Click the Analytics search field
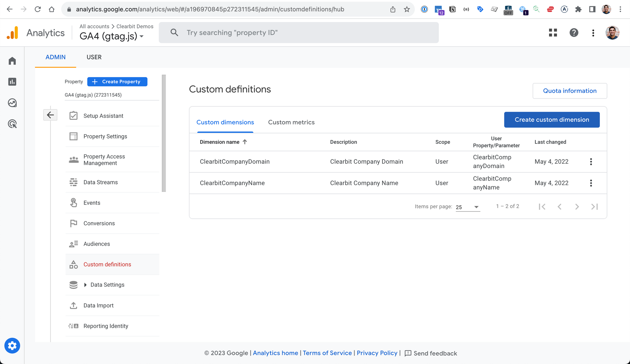Screen dimensions: 630x364 tap(299, 33)
